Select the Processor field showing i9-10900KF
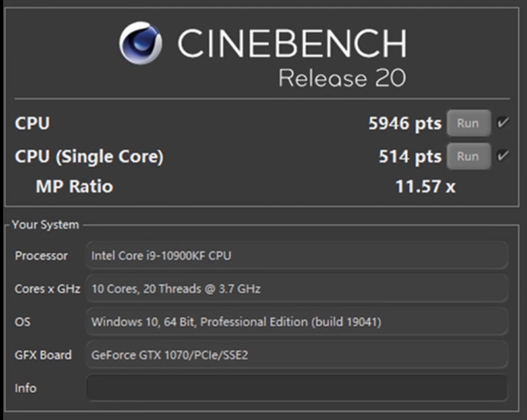 tap(297, 256)
